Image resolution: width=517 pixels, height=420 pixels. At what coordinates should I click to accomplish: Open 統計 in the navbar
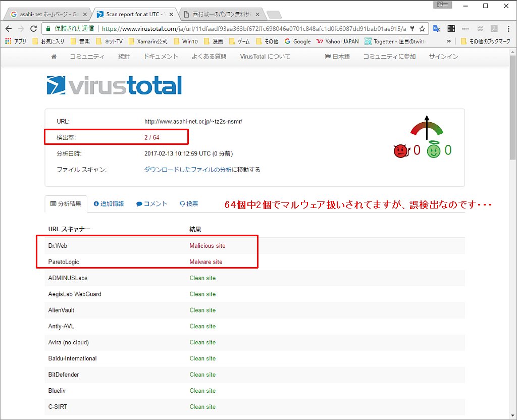(124, 57)
